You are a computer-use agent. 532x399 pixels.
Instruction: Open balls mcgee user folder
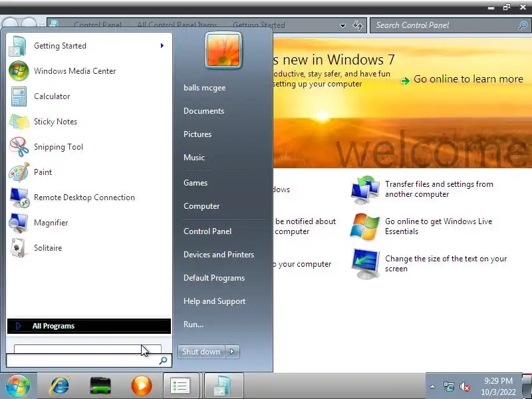pyautogui.click(x=205, y=88)
